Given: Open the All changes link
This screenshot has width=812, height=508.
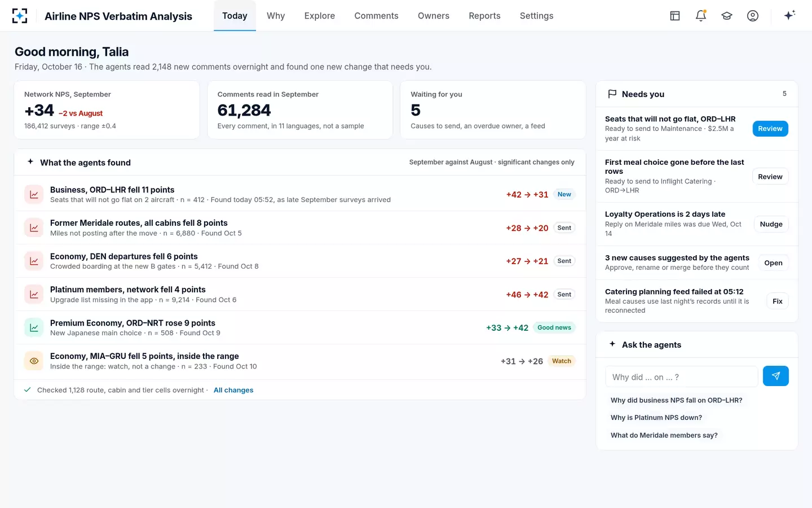Looking at the screenshot, I should coord(233,390).
